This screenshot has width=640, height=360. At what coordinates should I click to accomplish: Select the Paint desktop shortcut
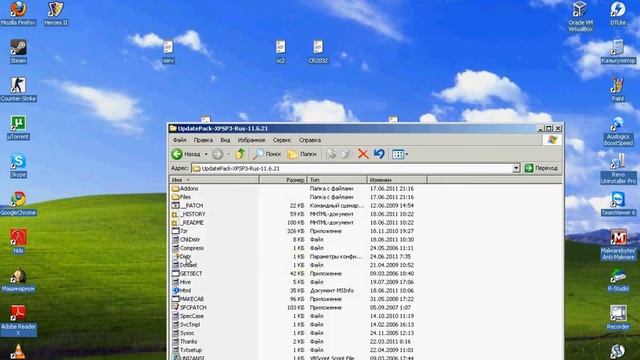[618, 89]
